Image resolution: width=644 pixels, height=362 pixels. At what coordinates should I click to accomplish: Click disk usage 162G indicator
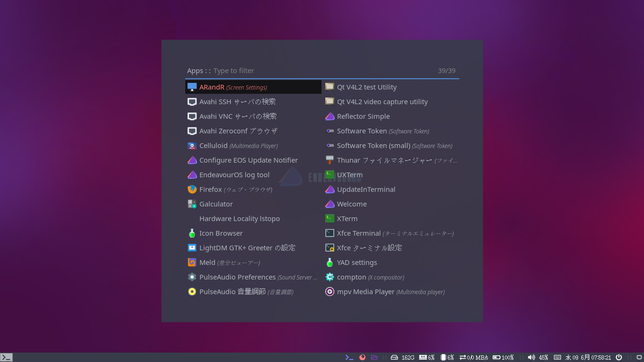(403, 358)
